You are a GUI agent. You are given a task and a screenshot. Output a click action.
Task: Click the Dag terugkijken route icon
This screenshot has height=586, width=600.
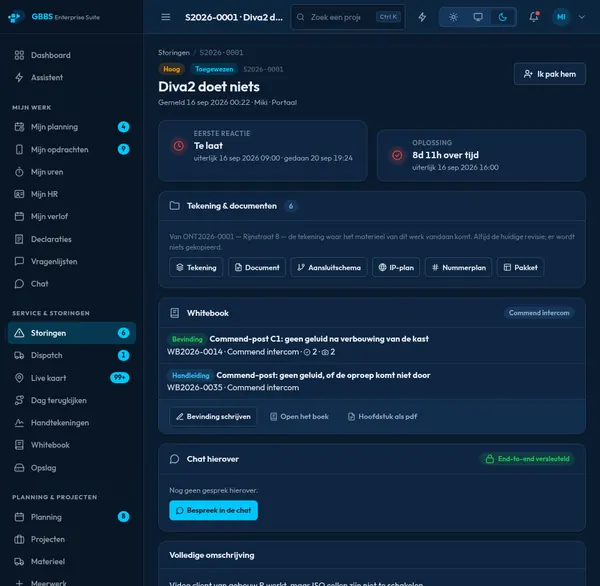click(x=19, y=400)
